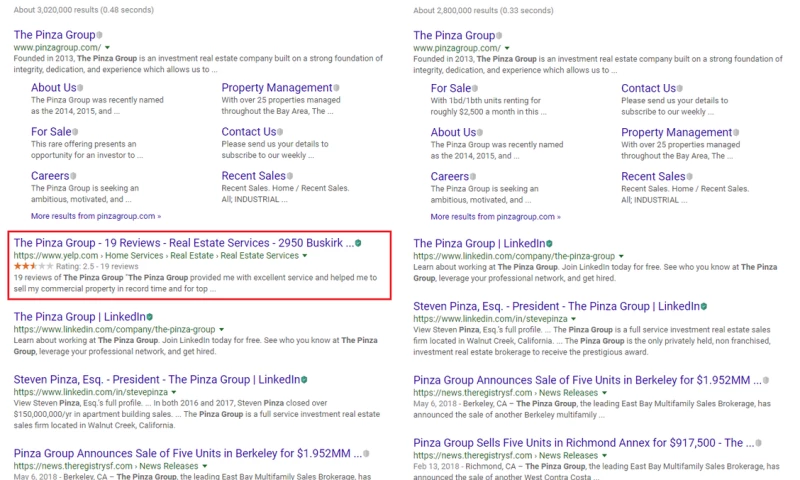Open the Yelp '19 Reviews' result title

[x=184, y=243]
